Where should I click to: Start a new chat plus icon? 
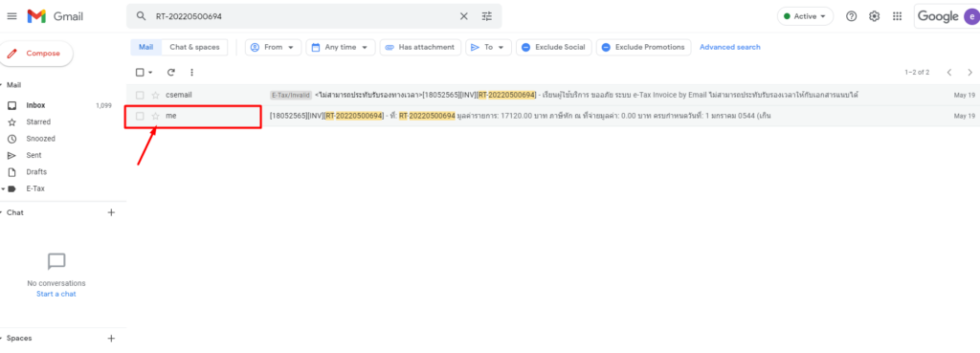tap(111, 212)
